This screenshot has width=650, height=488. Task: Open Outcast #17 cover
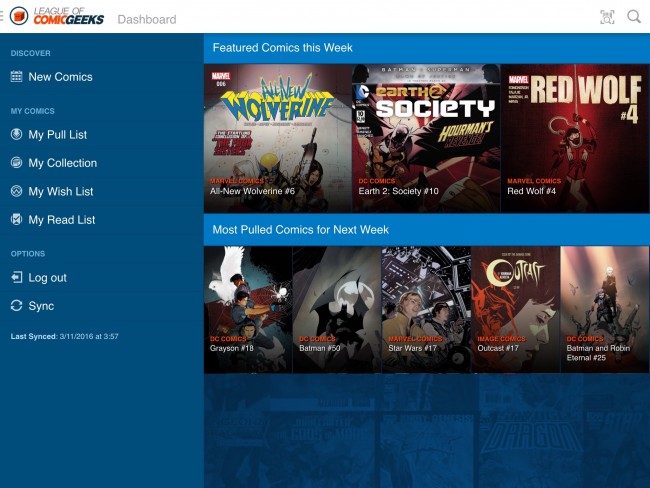pos(516,309)
